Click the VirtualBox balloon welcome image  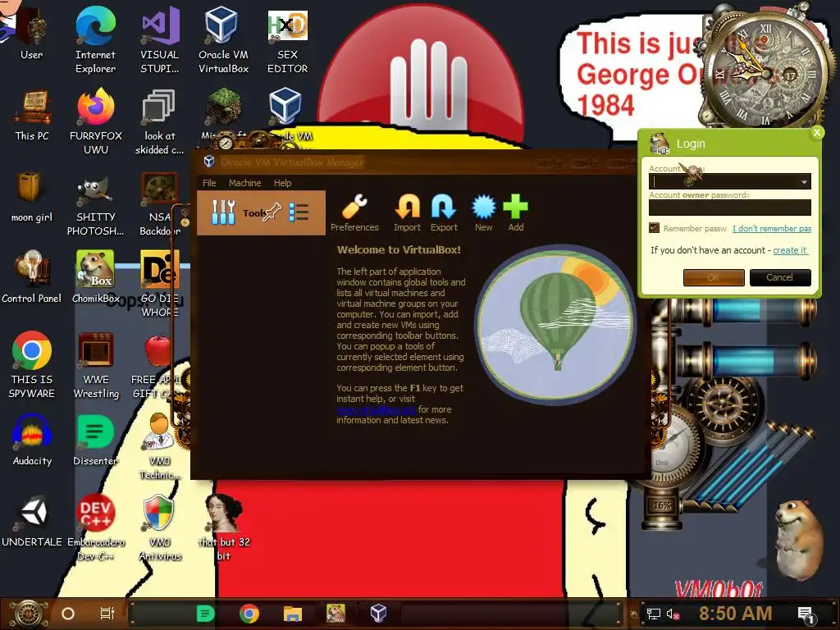pyautogui.click(x=555, y=325)
